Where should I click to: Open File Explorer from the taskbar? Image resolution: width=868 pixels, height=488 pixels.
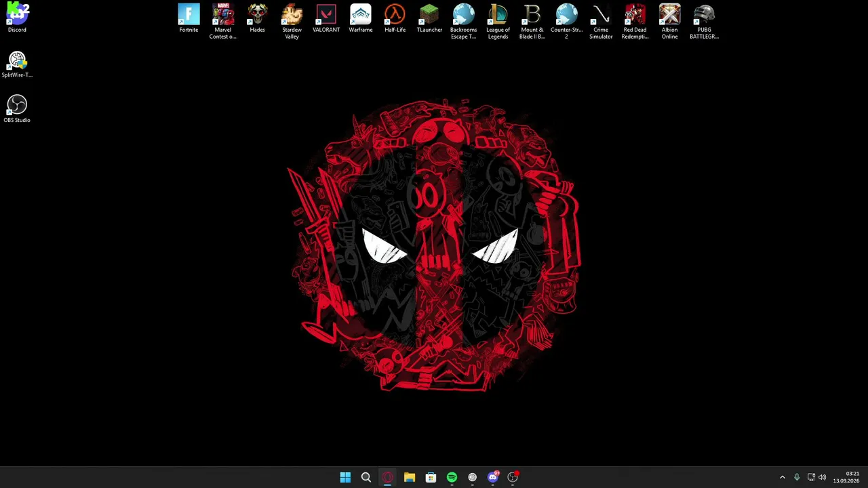click(x=410, y=478)
